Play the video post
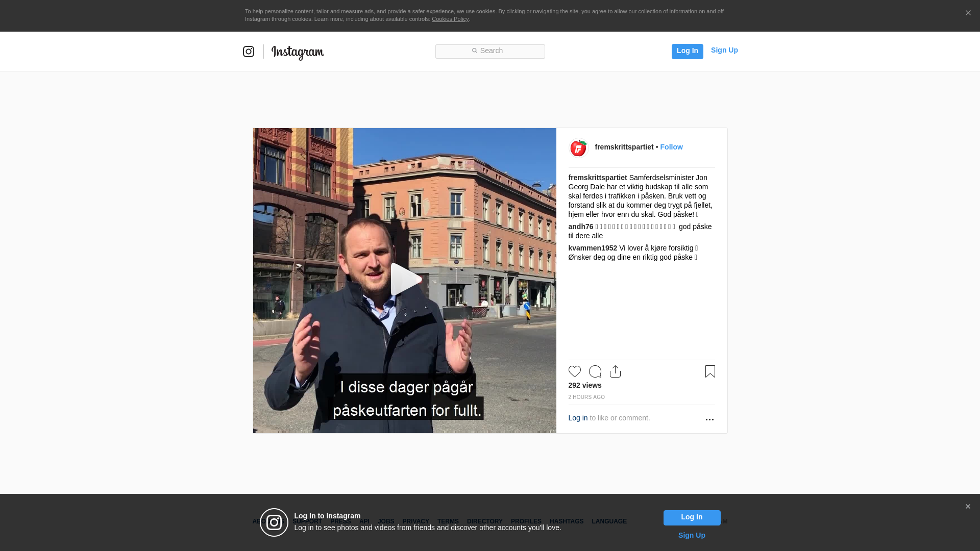 coord(405,280)
